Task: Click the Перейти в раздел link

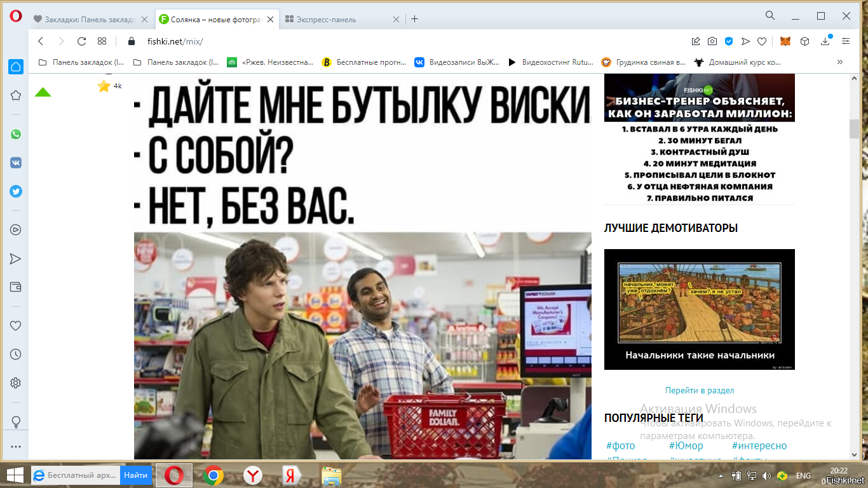Action: click(699, 390)
